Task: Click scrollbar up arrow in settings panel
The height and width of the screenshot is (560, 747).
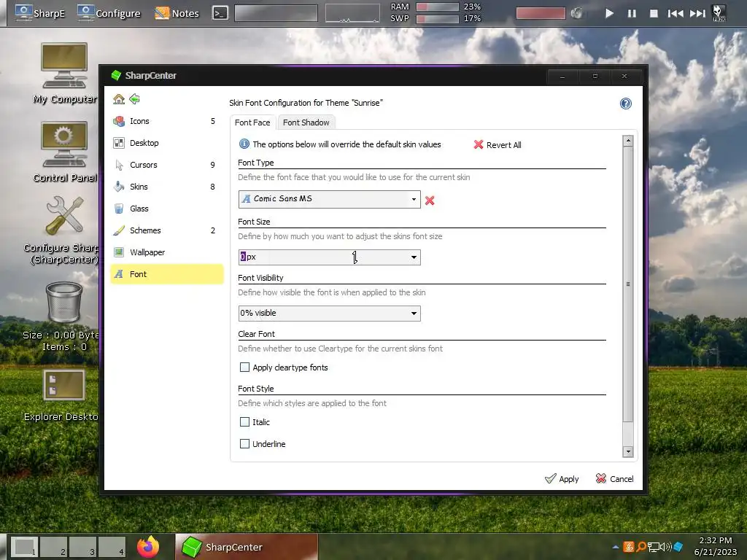Action: coord(628,141)
